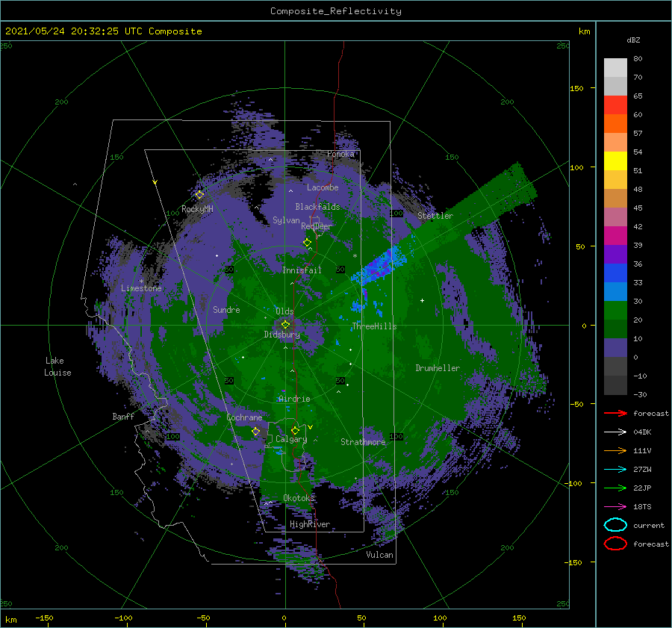672x628 pixels.
Task: Click the Lake Louise label
Action: (57, 367)
